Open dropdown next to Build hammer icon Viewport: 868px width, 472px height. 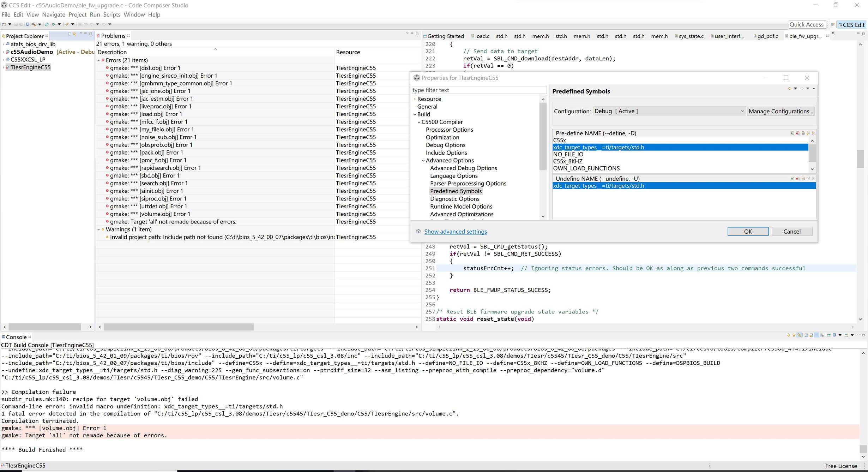pyautogui.click(x=40, y=24)
